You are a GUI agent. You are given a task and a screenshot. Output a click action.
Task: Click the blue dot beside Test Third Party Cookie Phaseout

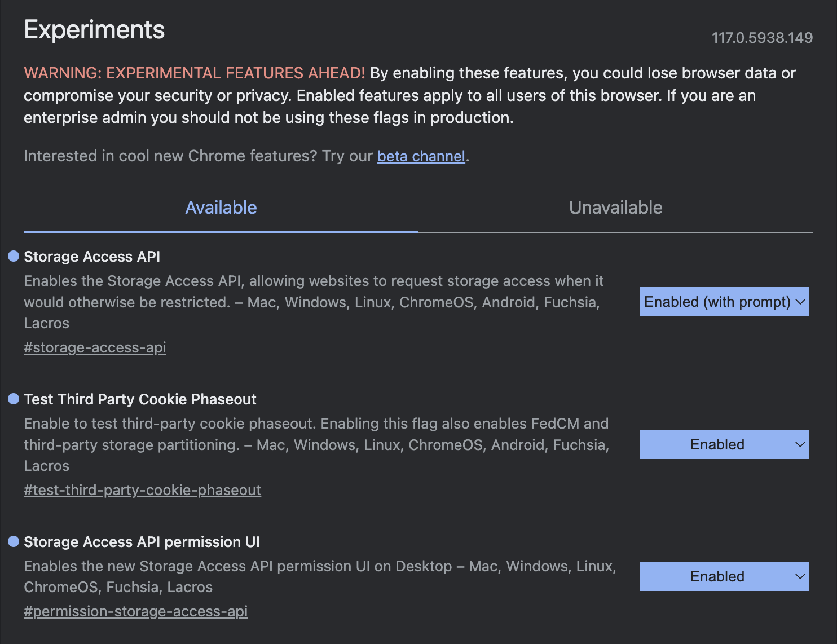click(x=14, y=399)
